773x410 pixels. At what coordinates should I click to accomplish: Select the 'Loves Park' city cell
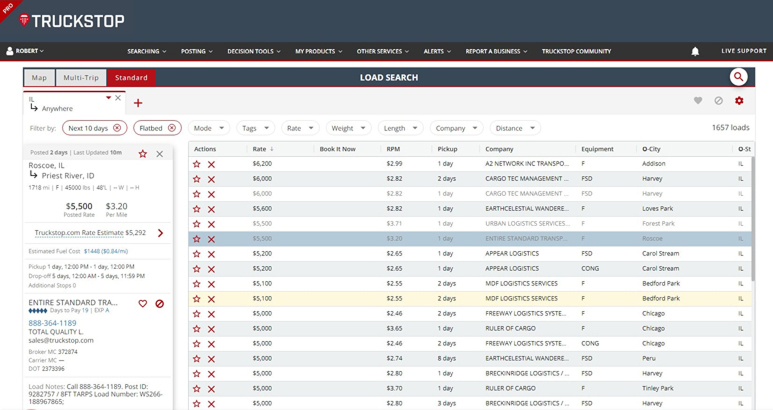click(657, 208)
